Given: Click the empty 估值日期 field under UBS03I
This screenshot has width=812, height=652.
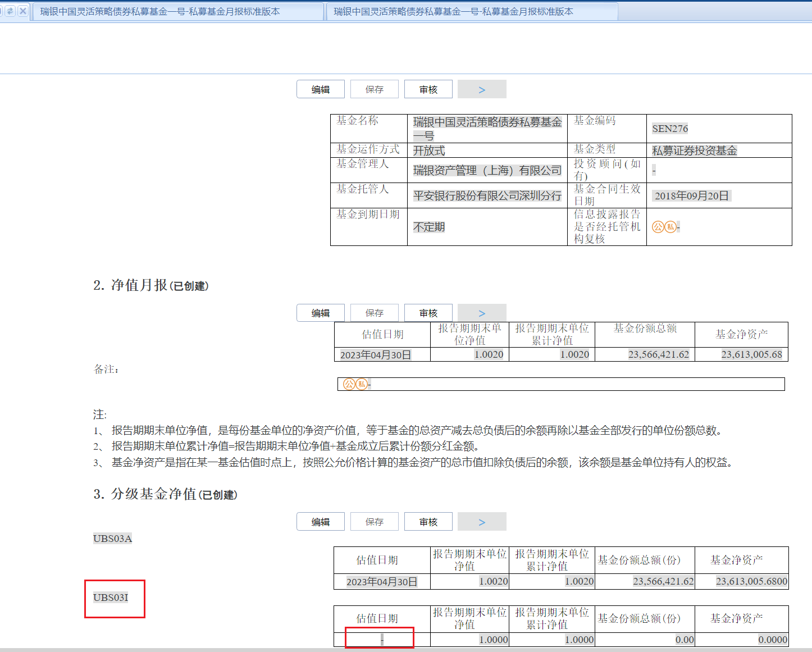Looking at the screenshot, I should [382, 640].
